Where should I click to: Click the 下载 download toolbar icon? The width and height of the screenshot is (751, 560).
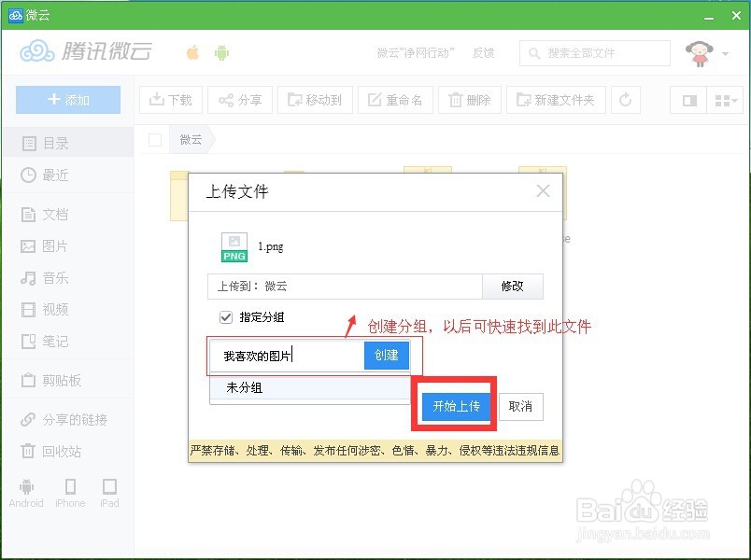point(170,100)
